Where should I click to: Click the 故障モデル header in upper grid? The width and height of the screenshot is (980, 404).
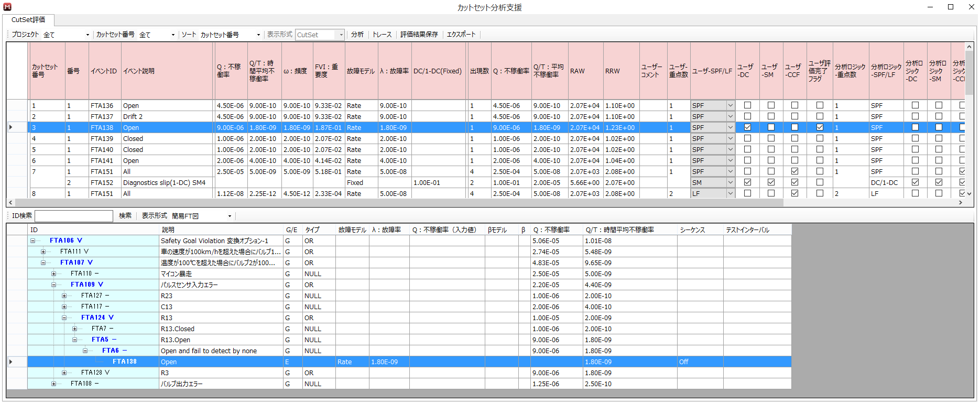361,71
